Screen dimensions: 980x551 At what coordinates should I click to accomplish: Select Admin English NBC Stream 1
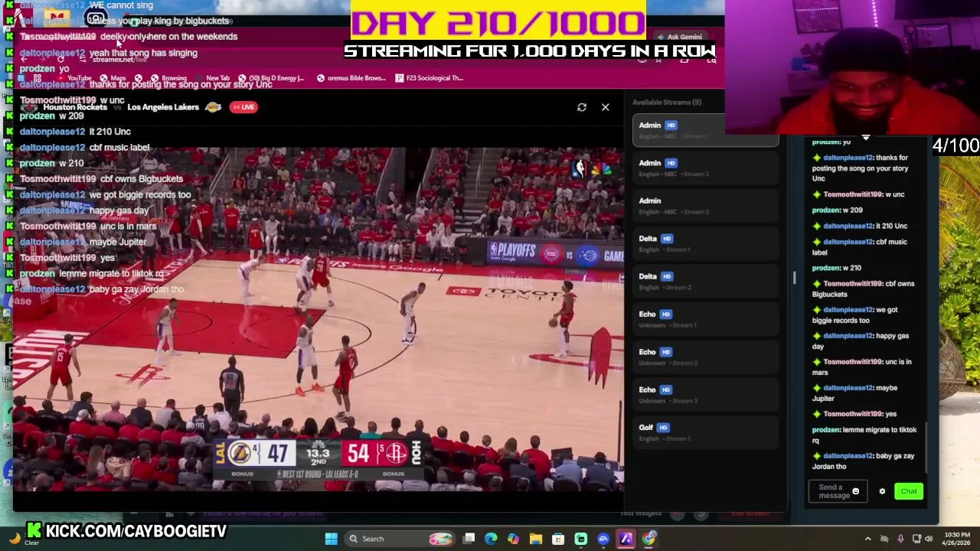click(x=706, y=130)
